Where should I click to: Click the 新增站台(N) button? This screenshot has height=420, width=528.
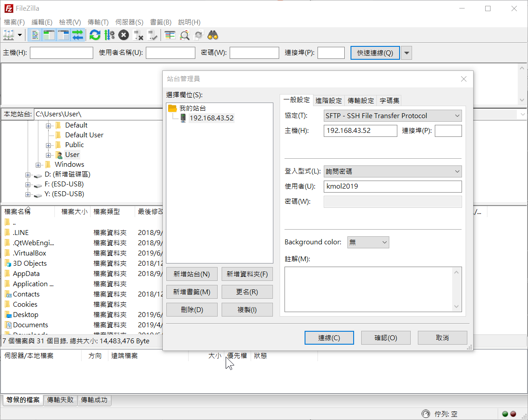[x=192, y=274]
